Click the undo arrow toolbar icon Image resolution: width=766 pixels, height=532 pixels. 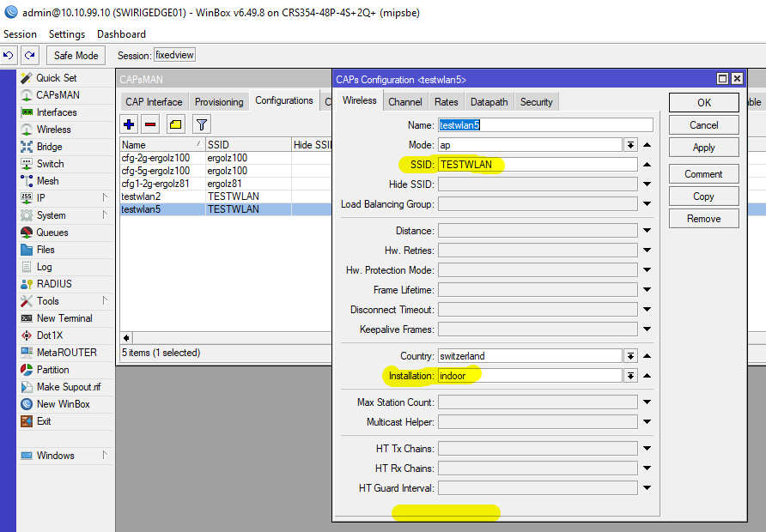coord(9,55)
